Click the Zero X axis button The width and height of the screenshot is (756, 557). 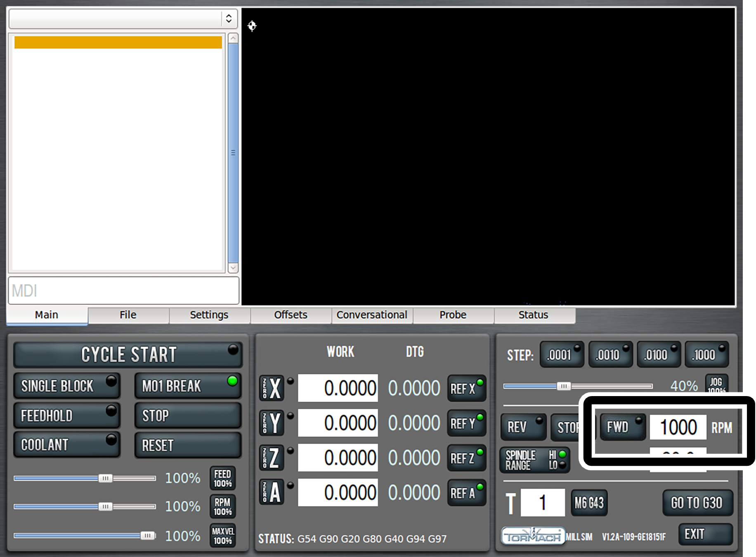pyautogui.click(x=271, y=388)
